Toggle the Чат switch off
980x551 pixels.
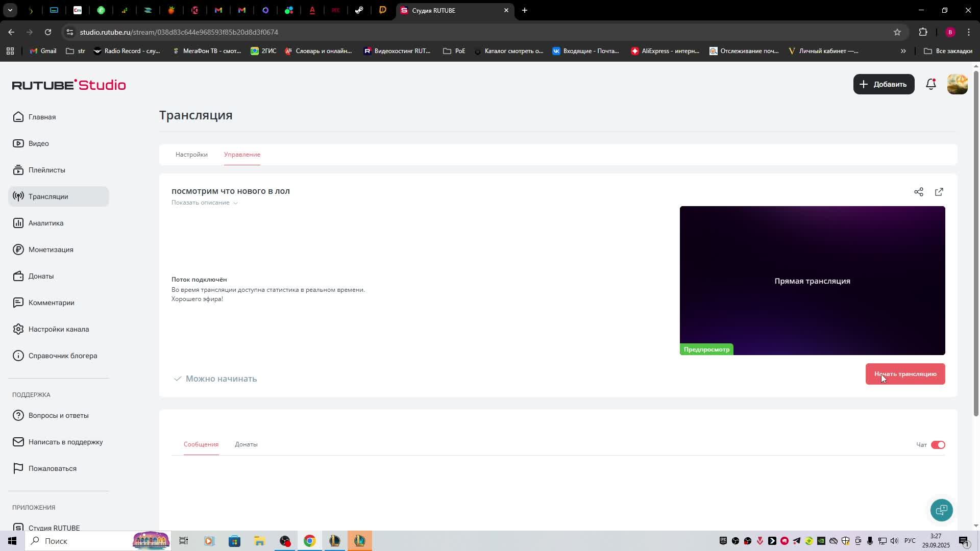pyautogui.click(x=938, y=445)
